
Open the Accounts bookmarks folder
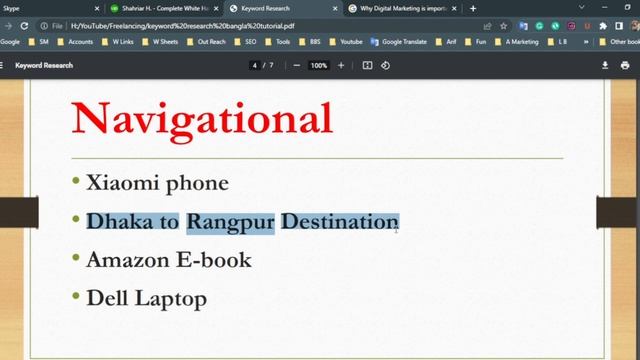[75, 42]
